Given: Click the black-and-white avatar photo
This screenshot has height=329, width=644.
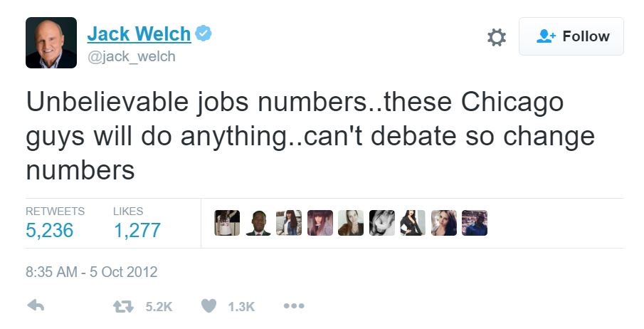Looking at the screenshot, I should tap(382, 223).
